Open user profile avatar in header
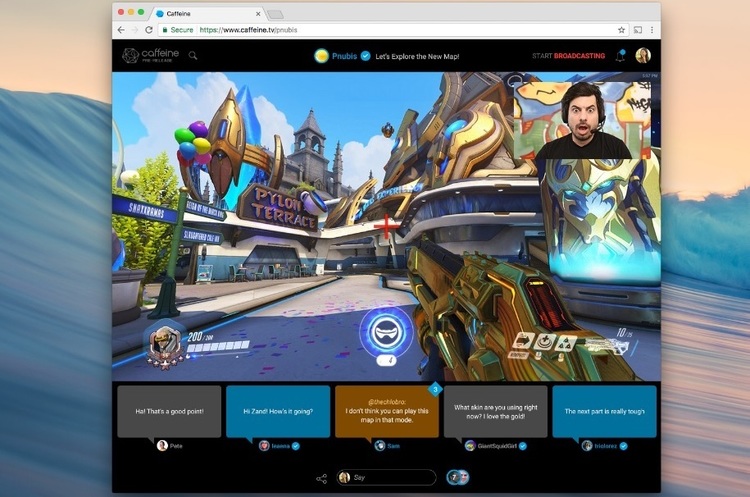Image resolution: width=750 pixels, height=497 pixels. [643, 55]
